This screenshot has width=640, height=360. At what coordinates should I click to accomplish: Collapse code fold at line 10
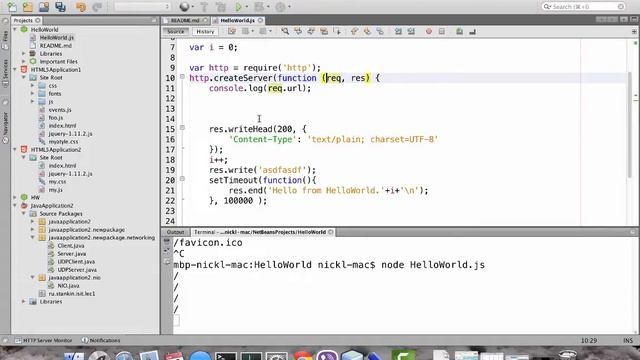(x=182, y=77)
